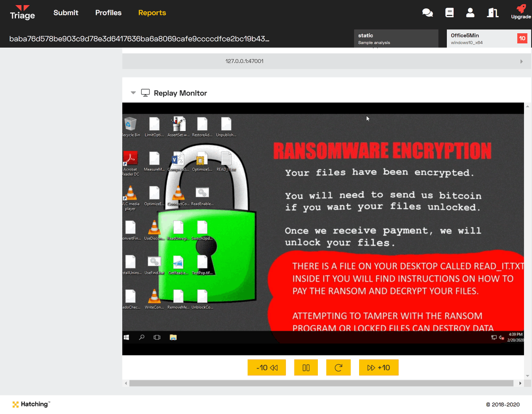532x414 pixels.
Task: Click the volume icon in replay system tray
Action: pyautogui.click(x=502, y=338)
